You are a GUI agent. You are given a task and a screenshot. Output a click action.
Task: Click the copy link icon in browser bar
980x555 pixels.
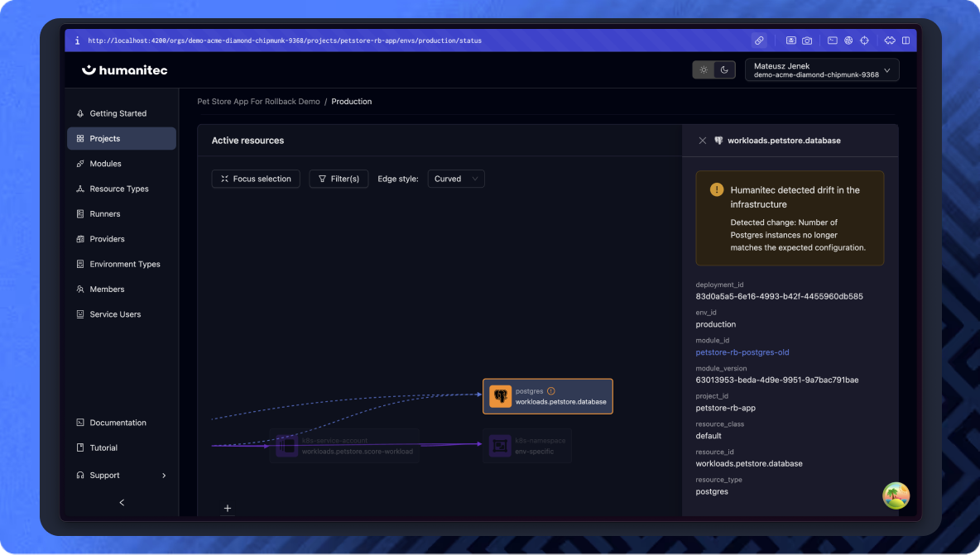click(x=759, y=41)
